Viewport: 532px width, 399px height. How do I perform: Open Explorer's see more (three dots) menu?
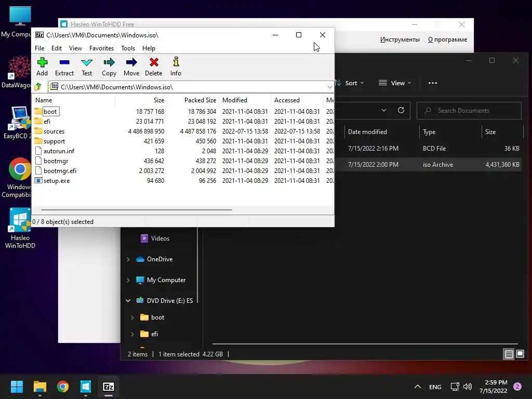(433, 83)
